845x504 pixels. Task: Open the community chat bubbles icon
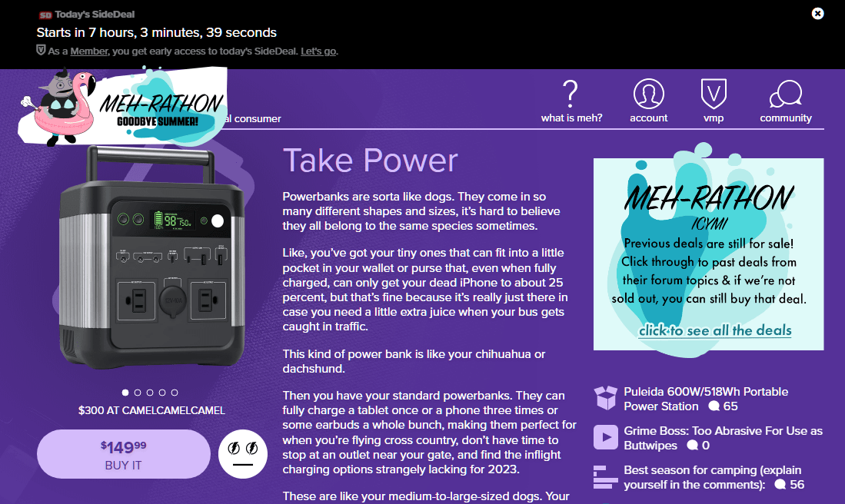pos(785,94)
